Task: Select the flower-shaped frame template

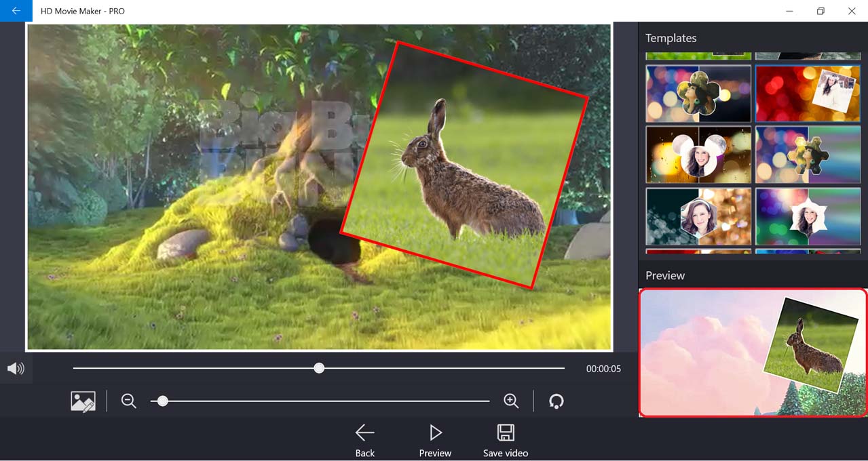Action: coord(698,94)
